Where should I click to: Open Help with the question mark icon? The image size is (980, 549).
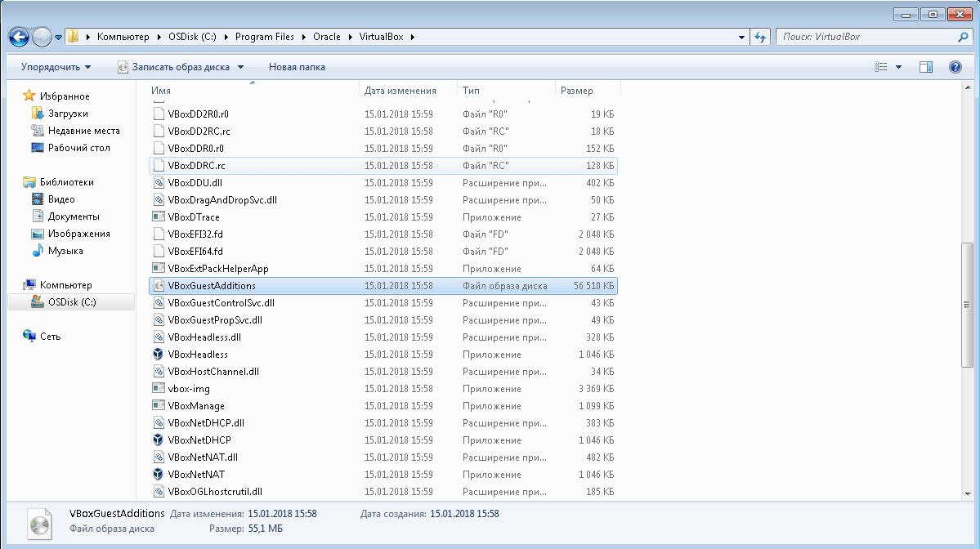955,67
